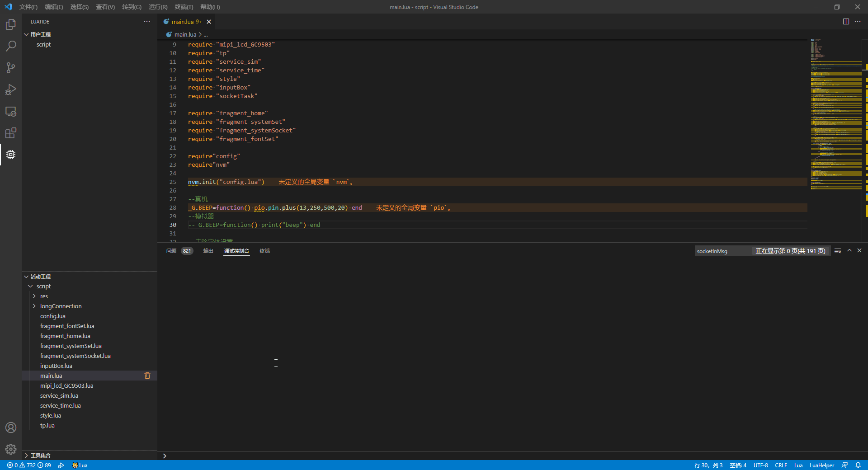Click 空格: 4 indentation setting
Image resolution: width=868 pixels, height=470 pixels.
(738, 465)
